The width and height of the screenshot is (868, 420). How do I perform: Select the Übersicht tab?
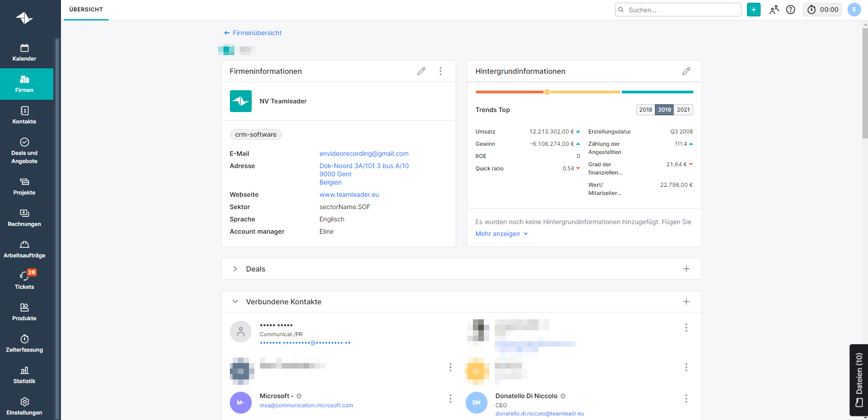86,10
